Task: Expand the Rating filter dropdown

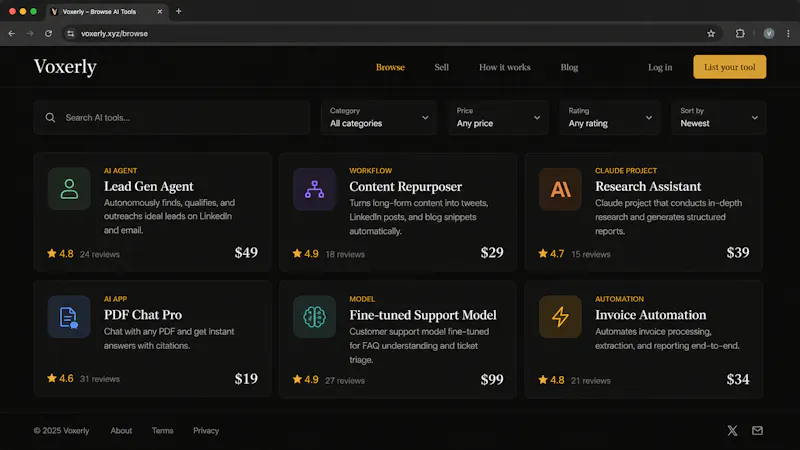Action: click(x=610, y=117)
